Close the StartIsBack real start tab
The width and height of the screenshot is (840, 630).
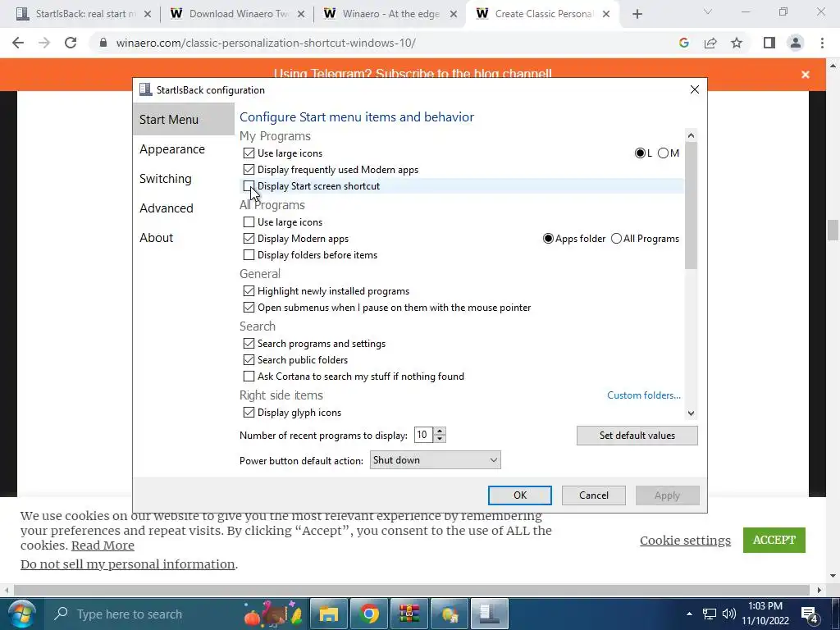pos(148,14)
